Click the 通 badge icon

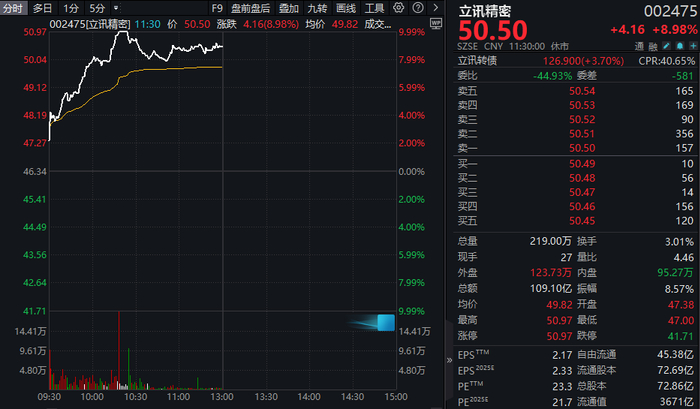click(x=639, y=46)
